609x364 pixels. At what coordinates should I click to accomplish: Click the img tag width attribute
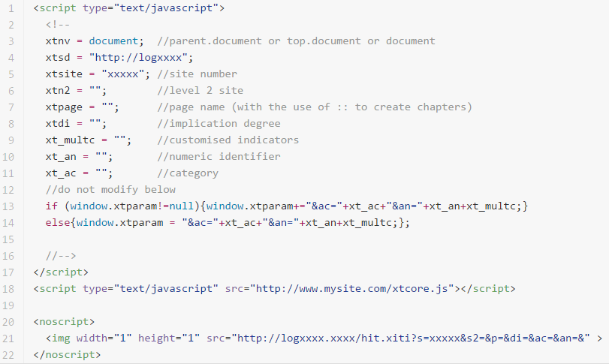[x=101, y=338]
